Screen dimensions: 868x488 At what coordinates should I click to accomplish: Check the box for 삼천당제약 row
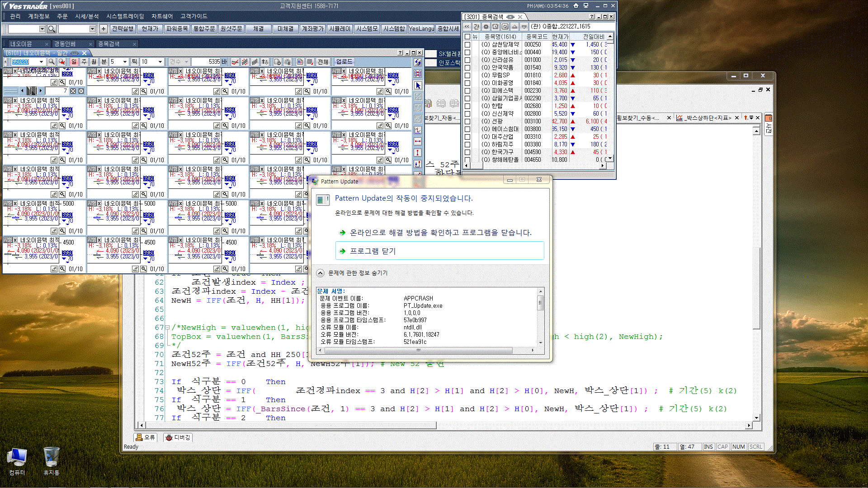click(467, 45)
